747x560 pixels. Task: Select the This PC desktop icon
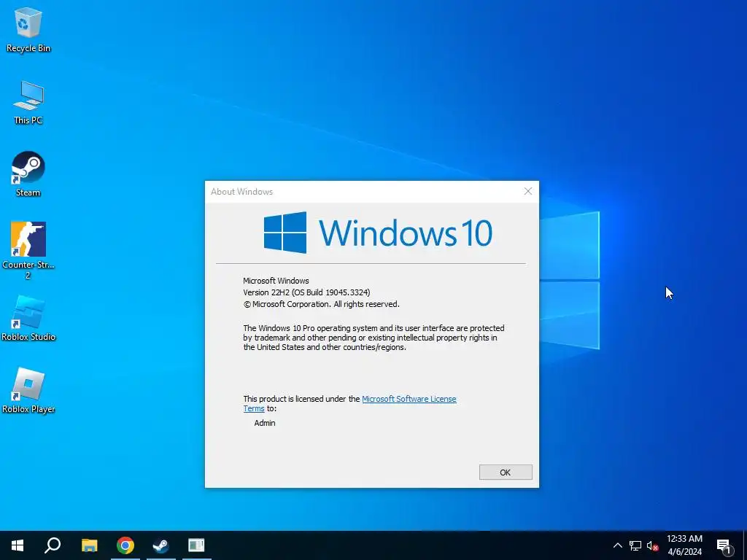28,103
